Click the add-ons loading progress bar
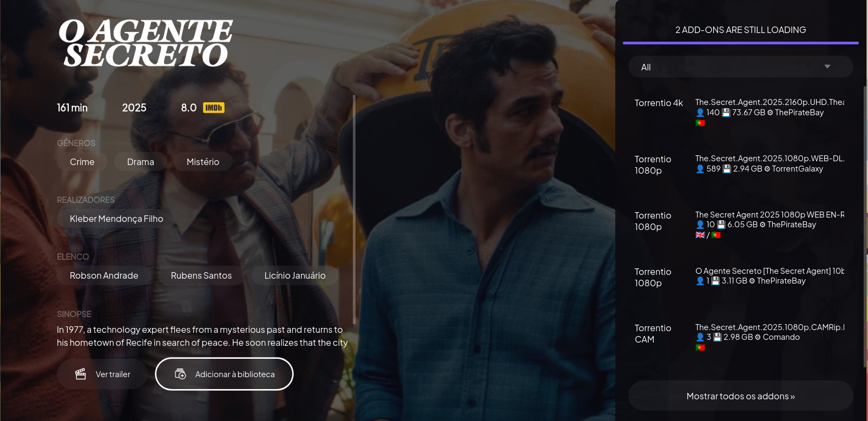Viewport: 868px width, 421px height. 740,43
